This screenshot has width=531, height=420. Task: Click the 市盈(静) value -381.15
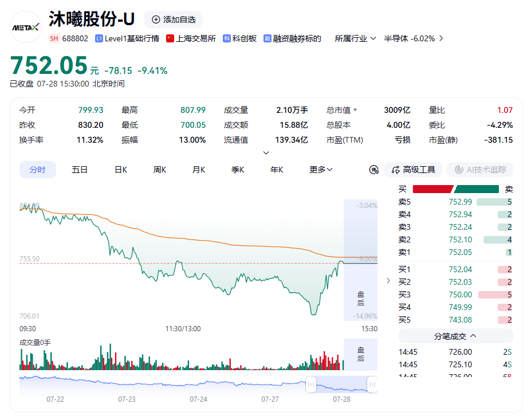pyautogui.click(x=498, y=140)
